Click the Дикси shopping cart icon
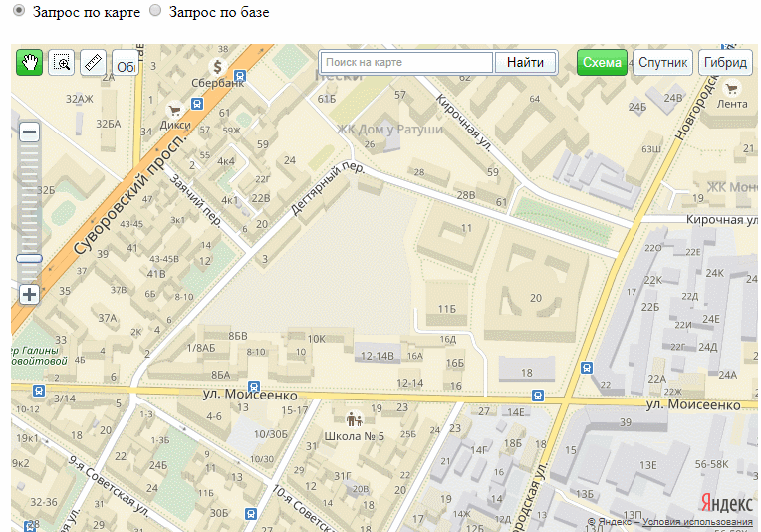The width and height of the screenshot is (761, 532). tap(174, 110)
